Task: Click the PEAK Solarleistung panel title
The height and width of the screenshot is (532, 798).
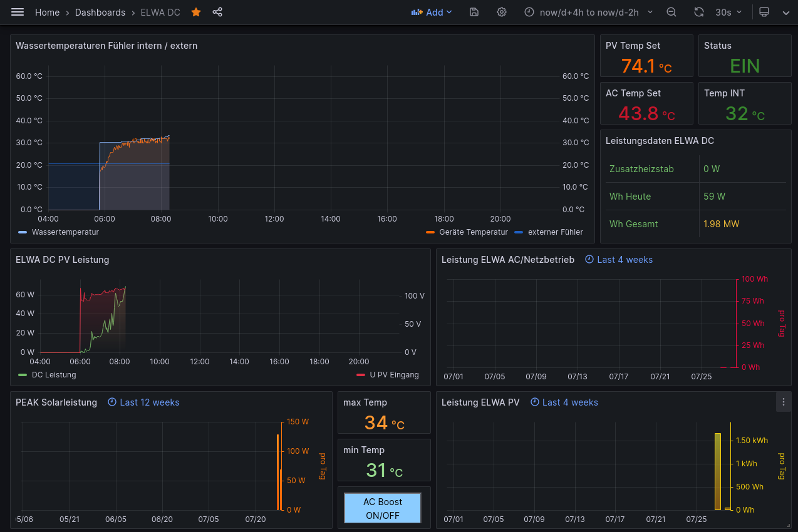Action: [x=56, y=402]
